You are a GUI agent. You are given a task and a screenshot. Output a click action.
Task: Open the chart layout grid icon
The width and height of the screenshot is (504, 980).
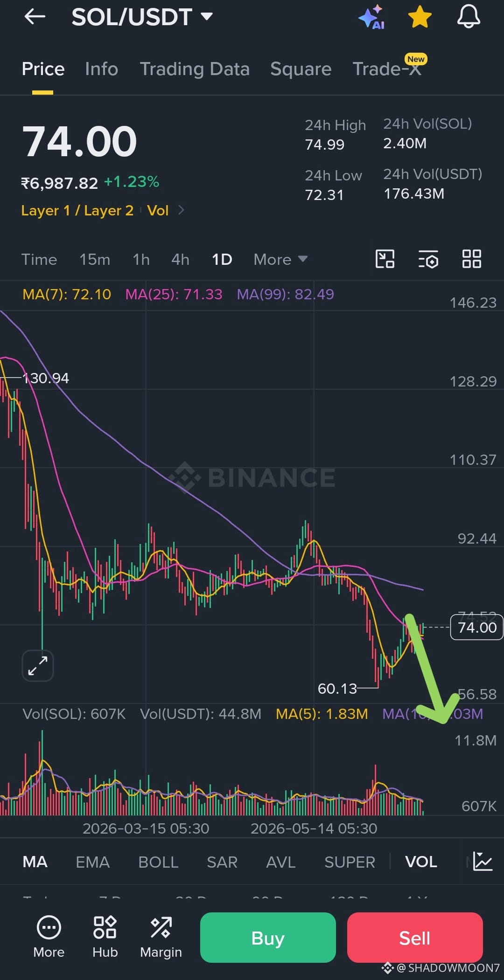pos(471,259)
